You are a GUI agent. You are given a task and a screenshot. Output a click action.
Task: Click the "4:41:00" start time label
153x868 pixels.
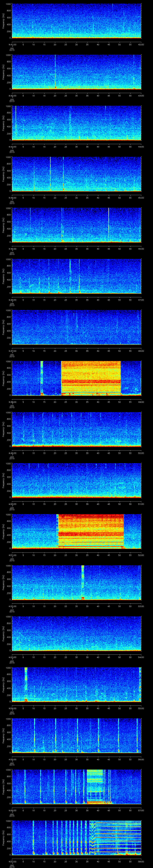point(12,44)
